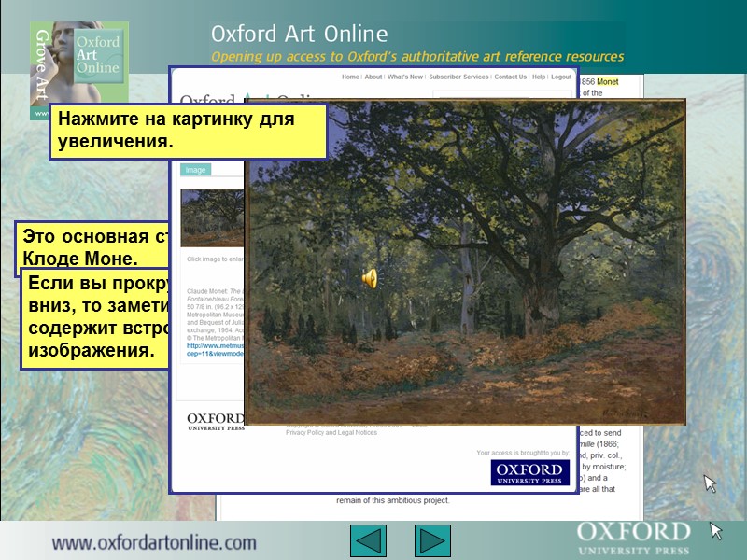Open the What's New link
Viewport: 747px width, 560px height.
click(405, 77)
